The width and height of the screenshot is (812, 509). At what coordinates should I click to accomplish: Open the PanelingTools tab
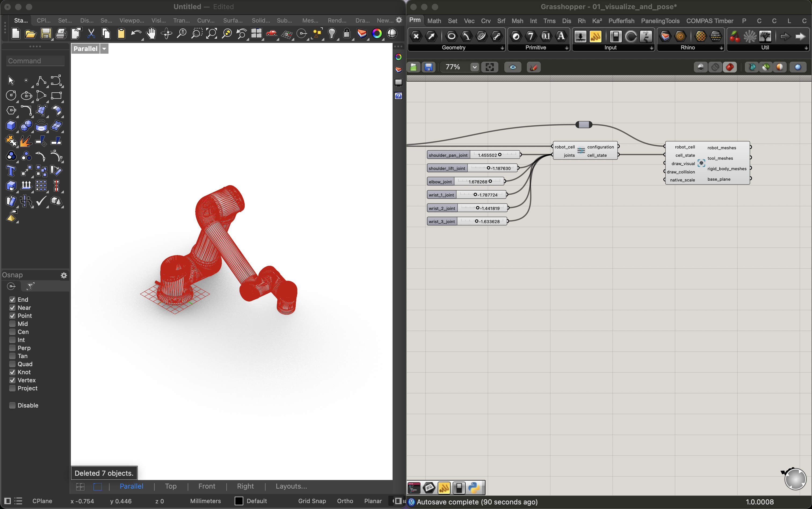click(660, 21)
